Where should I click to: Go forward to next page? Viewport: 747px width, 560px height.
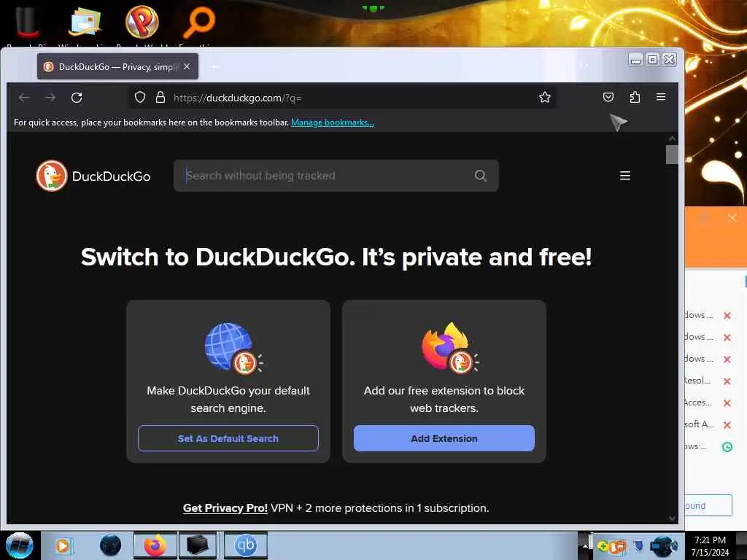(x=50, y=98)
